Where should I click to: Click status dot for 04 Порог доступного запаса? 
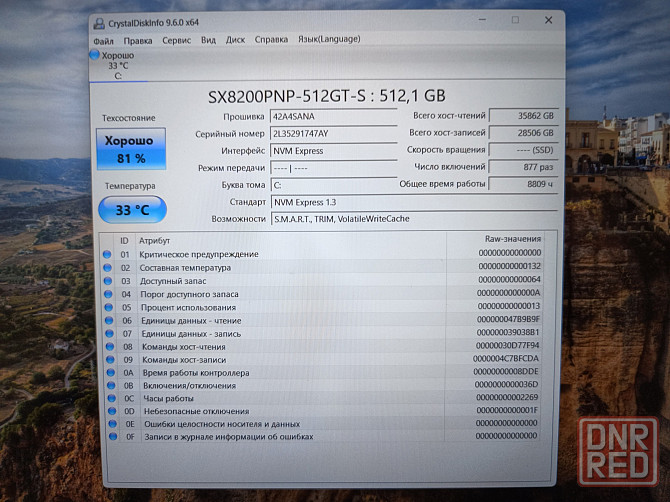click(108, 294)
